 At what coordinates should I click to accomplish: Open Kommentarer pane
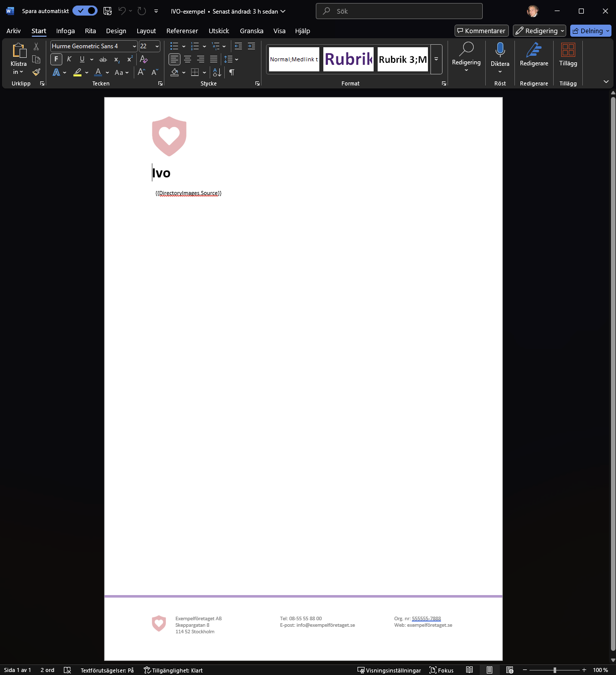pyautogui.click(x=482, y=31)
